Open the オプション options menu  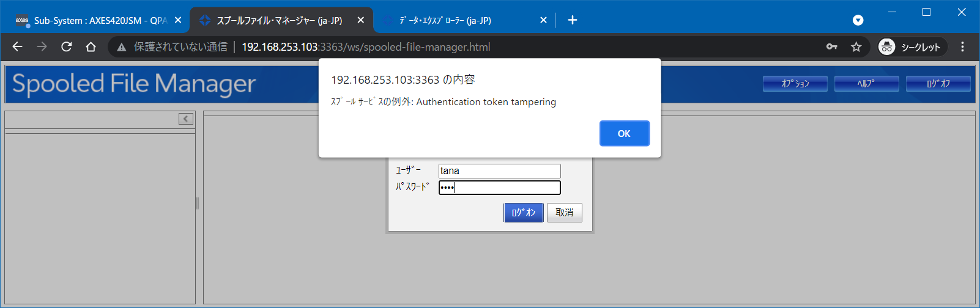[795, 84]
